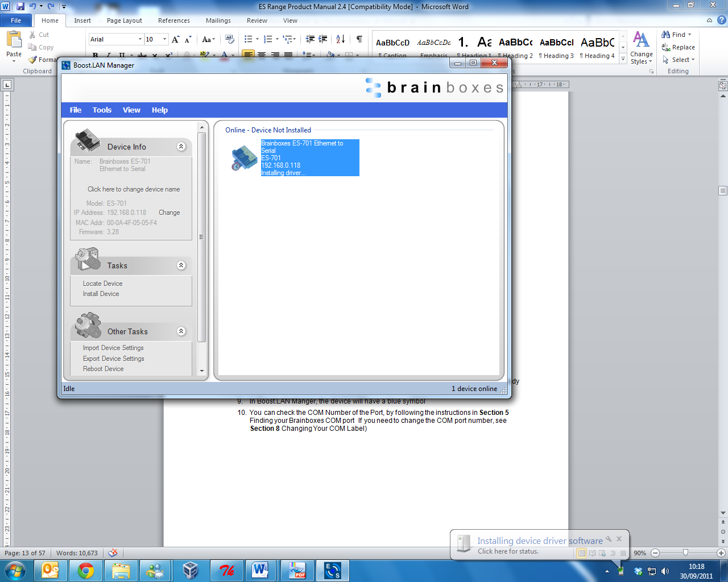Screen dimensions: 728x582
Task: Click the installing device driver notification balloon
Action: click(535, 546)
